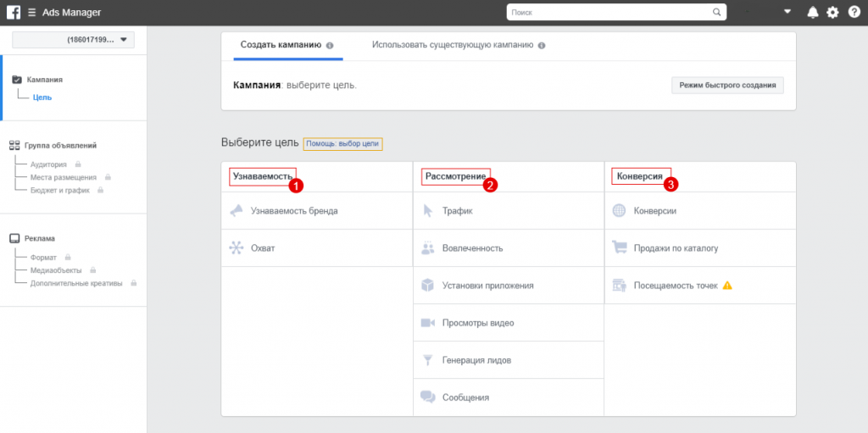Click the warning triangle beside Посещаемость точек
The width and height of the screenshot is (868, 433).
coord(727,286)
